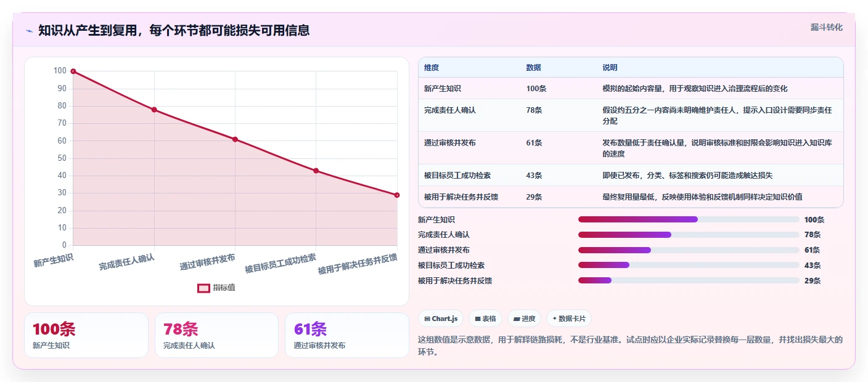Click the Chart.js tag chip
Screen dimensions: 868x382
click(441, 319)
